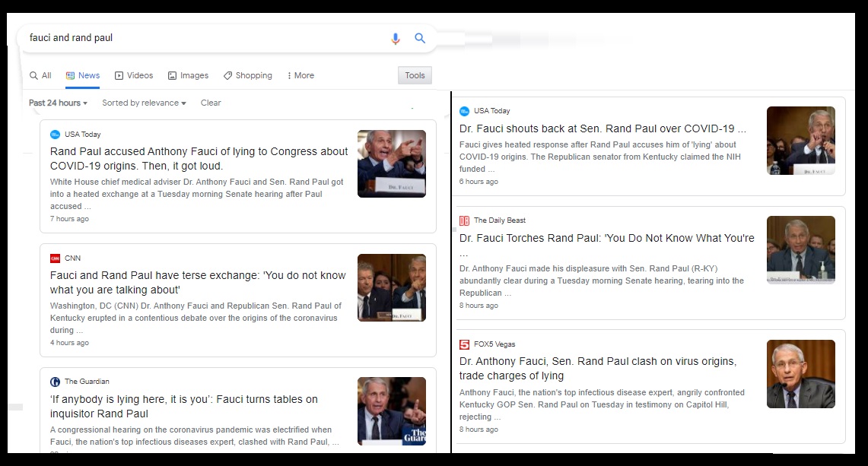Viewport: 868px width, 466px height.
Task: Open the Past 24 hours time filter
Action: point(58,103)
